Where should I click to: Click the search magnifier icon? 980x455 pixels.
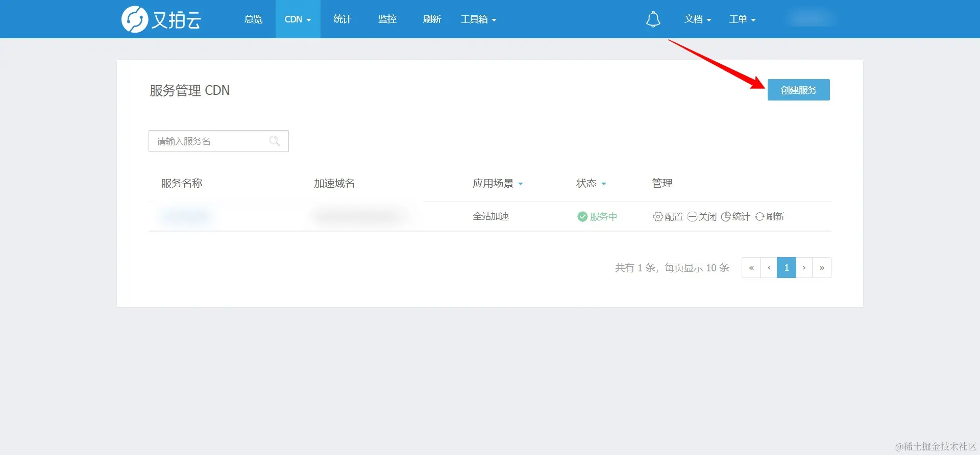point(275,141)
